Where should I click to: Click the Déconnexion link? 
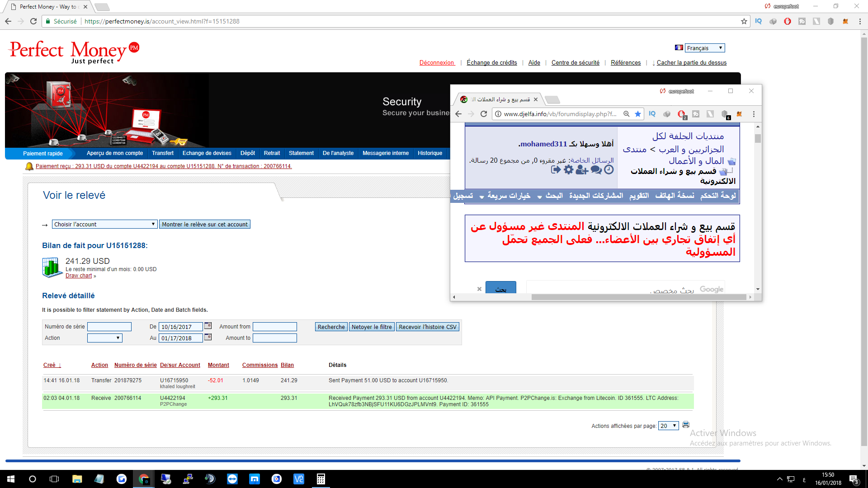[x=437, y=63]
